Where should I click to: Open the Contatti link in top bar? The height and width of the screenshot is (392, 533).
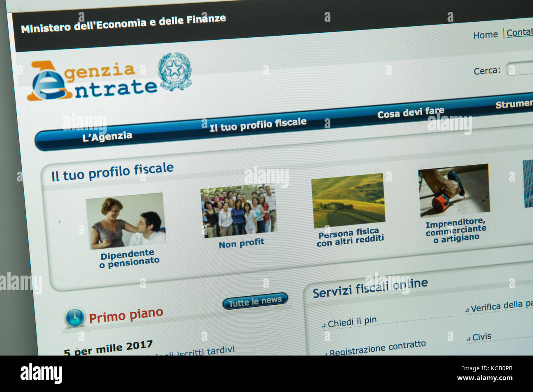pyautogui.click(x=519, y=32)
